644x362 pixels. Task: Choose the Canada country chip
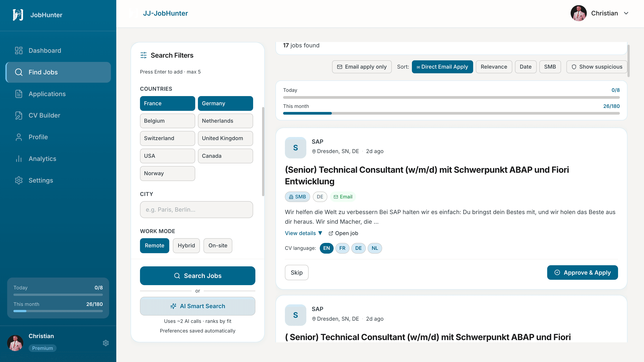pyautogui.click(x=225, y=156)
